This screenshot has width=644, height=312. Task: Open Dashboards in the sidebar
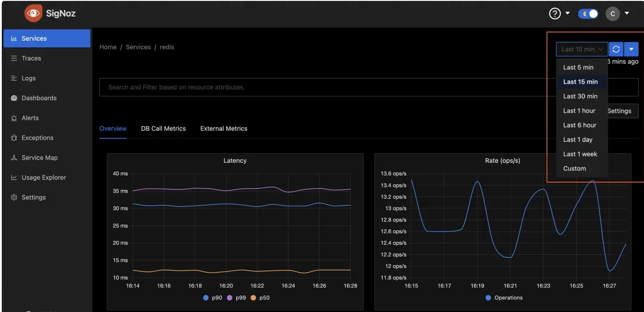(47, 98)
